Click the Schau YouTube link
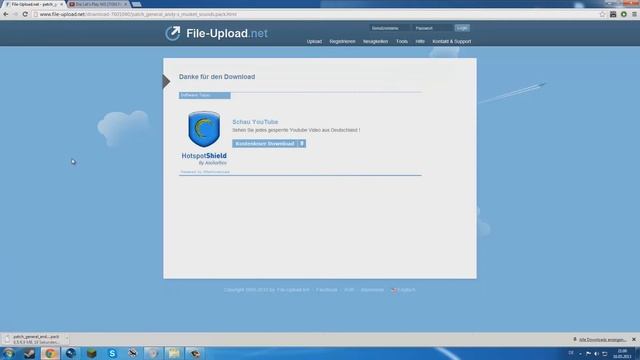Screen dimensions: 640x360 pos(255,122)
